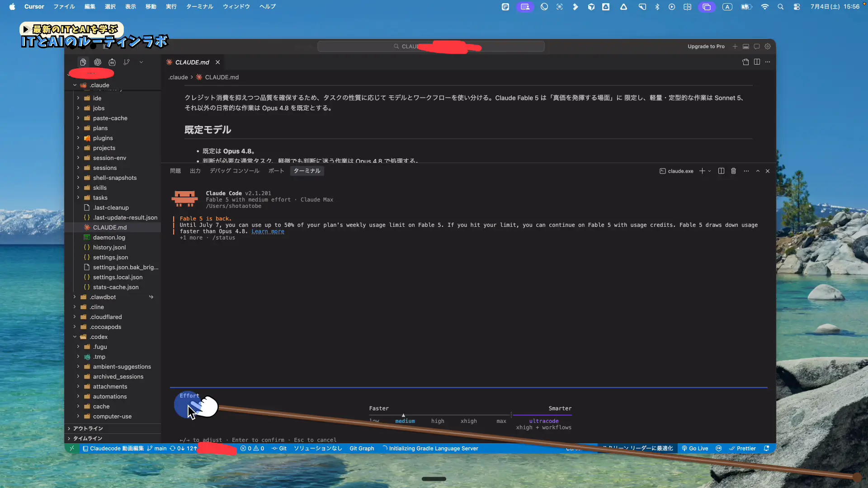
Task: Click the .claude breadcrumb segment
Action: (x=178, y=77)
